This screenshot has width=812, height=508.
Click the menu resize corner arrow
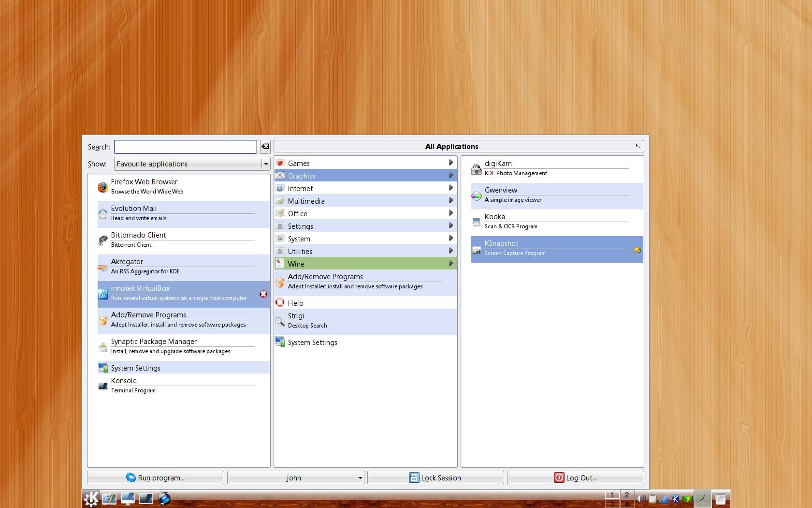coord(638,146)
